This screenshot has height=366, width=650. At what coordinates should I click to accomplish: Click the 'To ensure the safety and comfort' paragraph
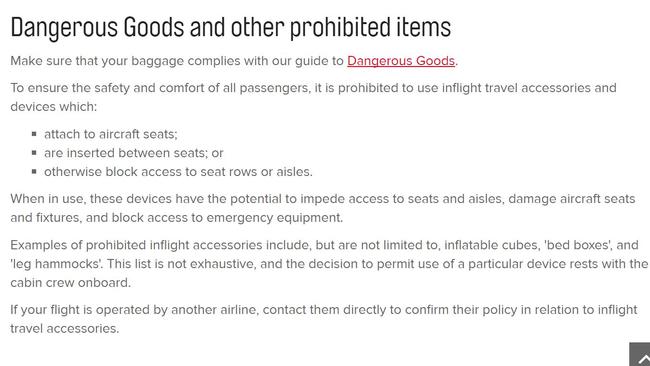(x=313, y=97)
